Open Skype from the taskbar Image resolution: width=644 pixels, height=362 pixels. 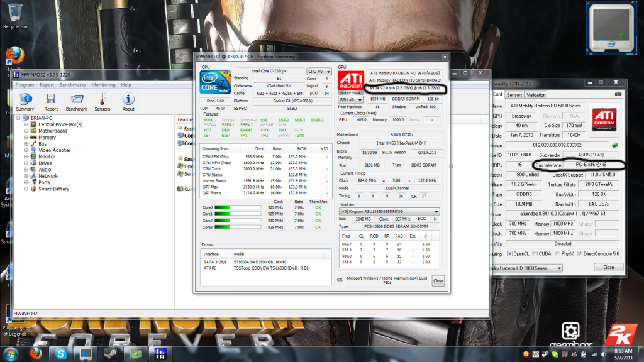point(61,353)
